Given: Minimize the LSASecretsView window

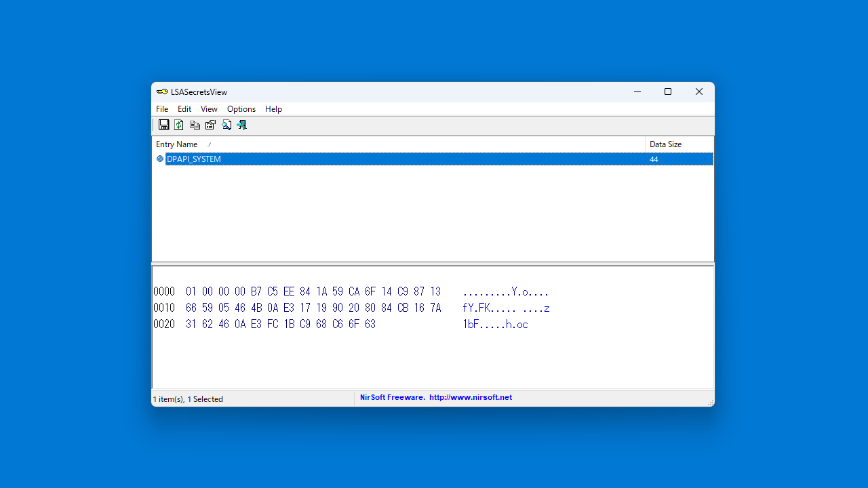Looking at the screenshot, I should pyautogui.click(x=637, y=92).
